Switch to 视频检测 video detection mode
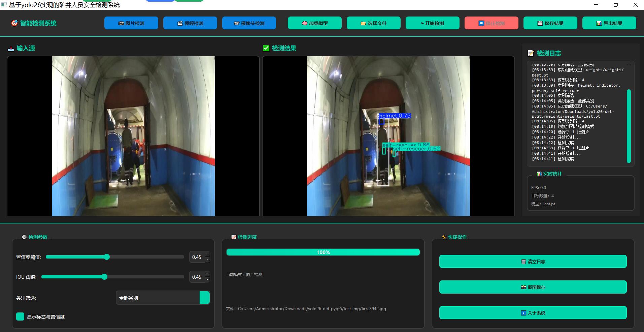644x332 pixels. click(190, 23)
